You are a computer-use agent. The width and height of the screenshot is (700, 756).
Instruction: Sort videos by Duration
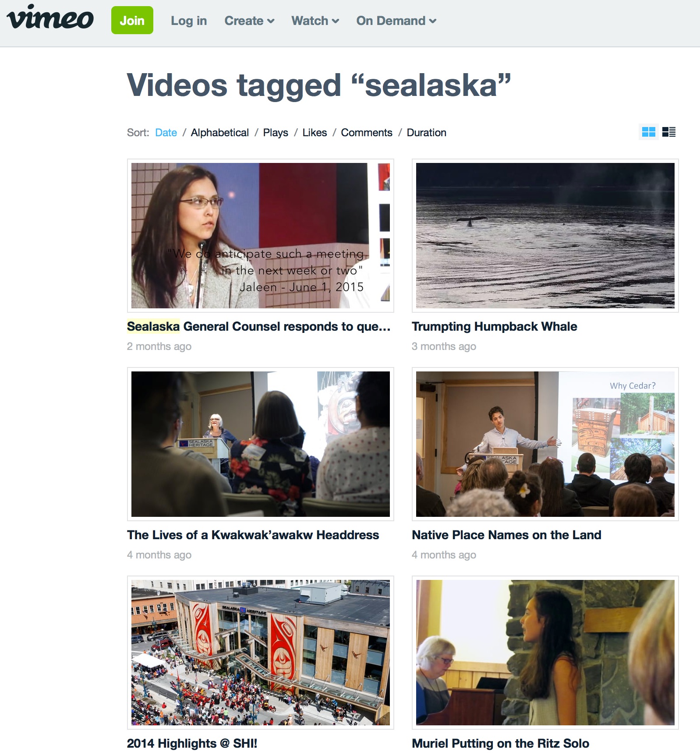click(426, 133)
